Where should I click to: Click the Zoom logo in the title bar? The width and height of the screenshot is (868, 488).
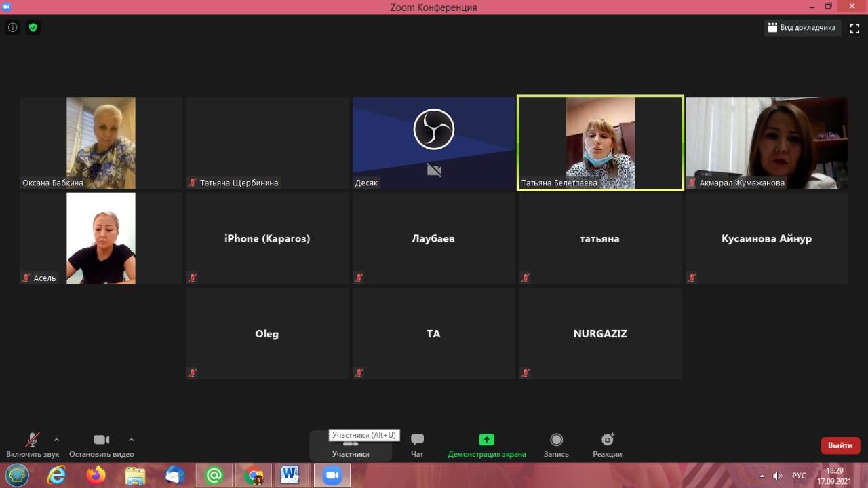click(7, 7)
